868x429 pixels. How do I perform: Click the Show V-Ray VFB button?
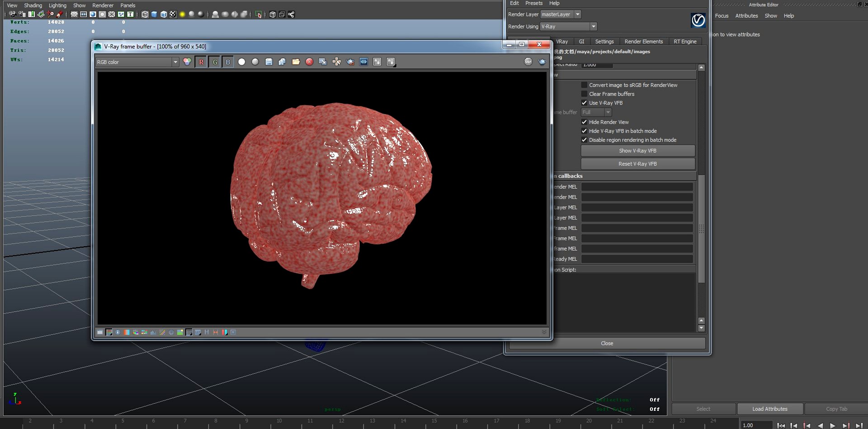[x=637, y=151]
